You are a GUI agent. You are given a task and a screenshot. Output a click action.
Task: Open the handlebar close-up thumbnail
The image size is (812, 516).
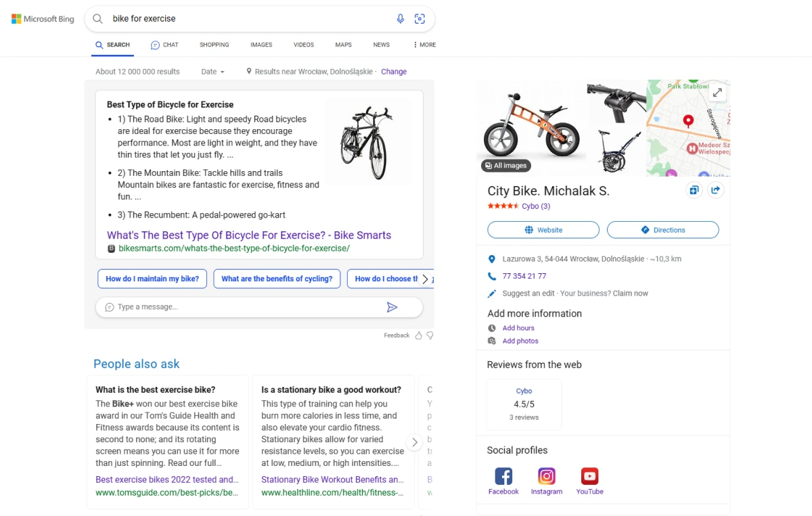(616, 103)
